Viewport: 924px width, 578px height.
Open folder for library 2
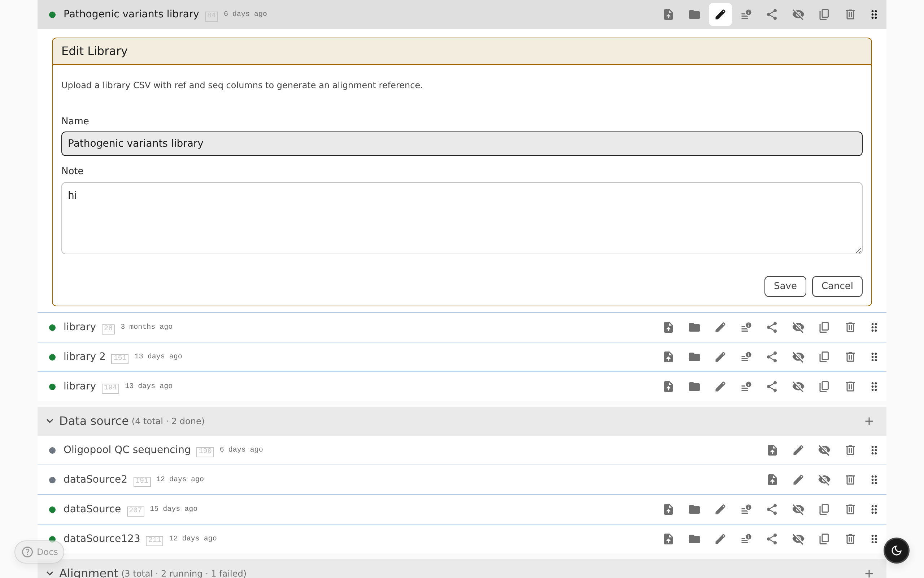tap(694, 357)
